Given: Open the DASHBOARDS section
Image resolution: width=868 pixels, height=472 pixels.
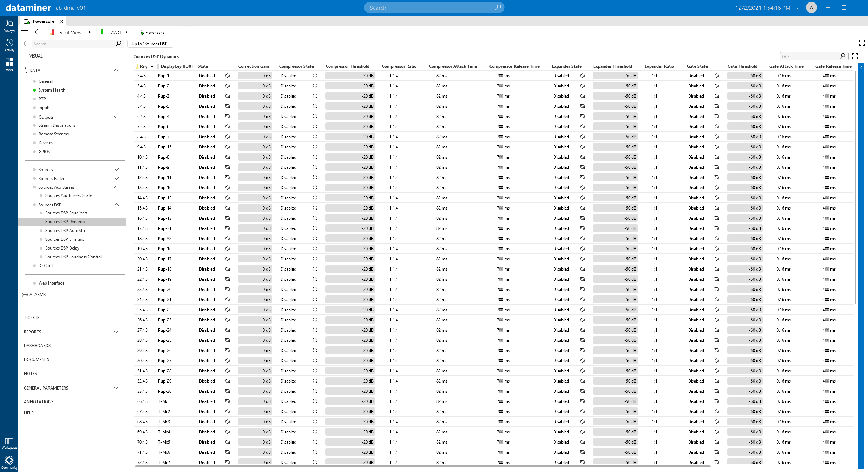Looking at the screenshot, I should tap(37, 345).
